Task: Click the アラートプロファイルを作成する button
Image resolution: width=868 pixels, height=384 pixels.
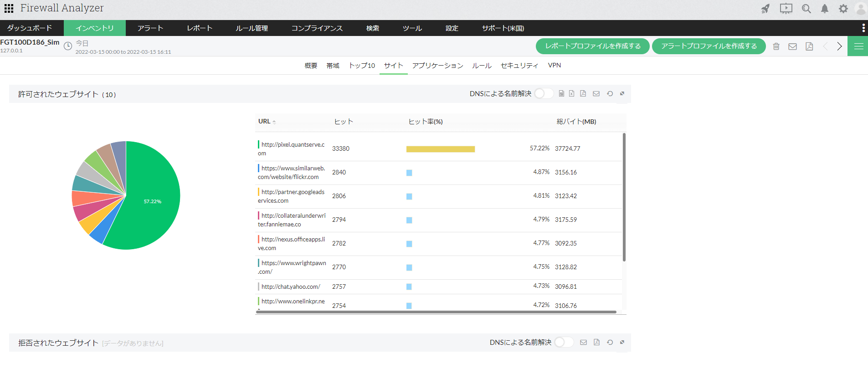Action: [709, 46]
